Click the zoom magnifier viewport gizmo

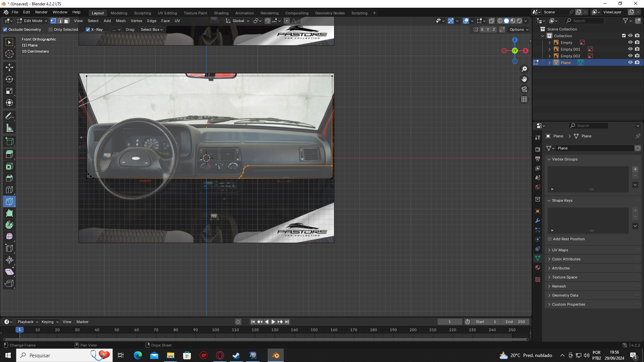tap(524, 69)
